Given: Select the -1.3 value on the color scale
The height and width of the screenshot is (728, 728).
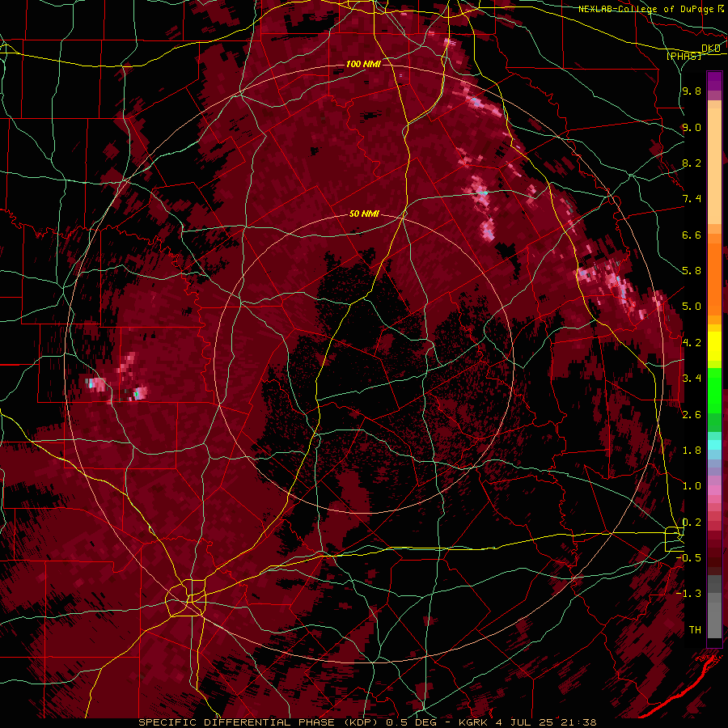Looking at the screenshot, I should pyautogui.click(x=688, y=594).
